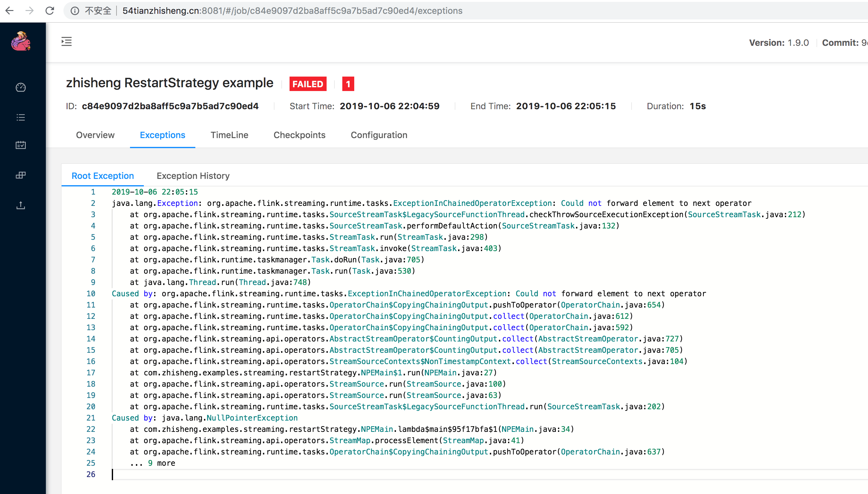The image size is (868, 494).
Task: Click StreamMap.processElement on line 23
Action: [327, 440]
